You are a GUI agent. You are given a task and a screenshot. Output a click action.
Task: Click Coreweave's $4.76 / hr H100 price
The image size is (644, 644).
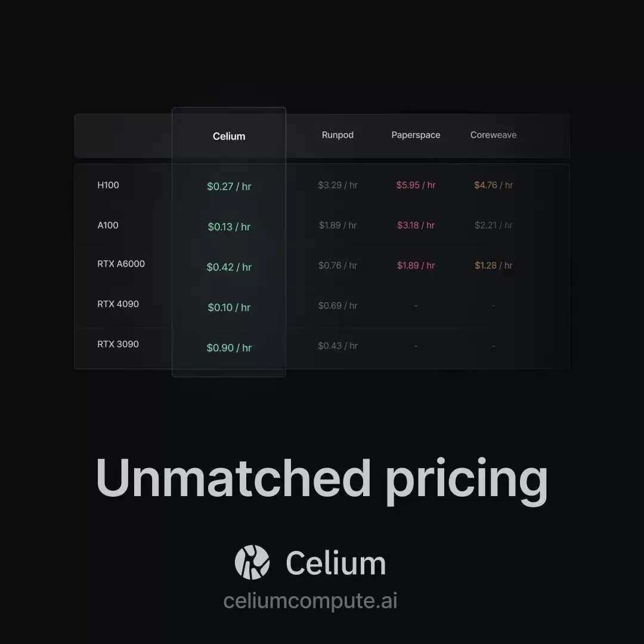pos(493,185)
